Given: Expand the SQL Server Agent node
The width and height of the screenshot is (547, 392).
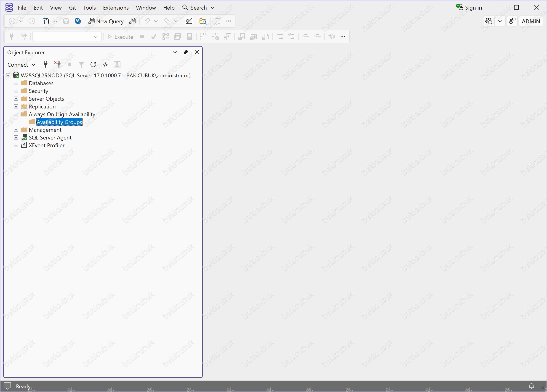Looking at the screenshot, I should click(x=16, y=138).
